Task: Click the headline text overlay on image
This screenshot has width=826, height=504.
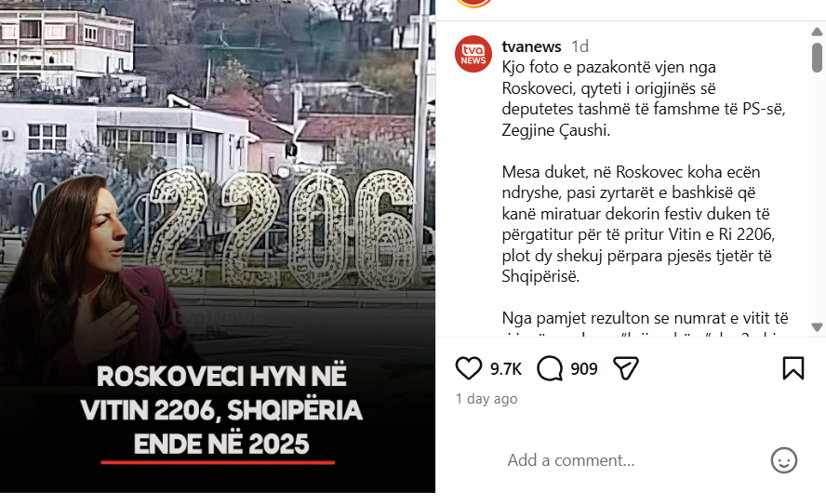Action: (x=221, y=410)
